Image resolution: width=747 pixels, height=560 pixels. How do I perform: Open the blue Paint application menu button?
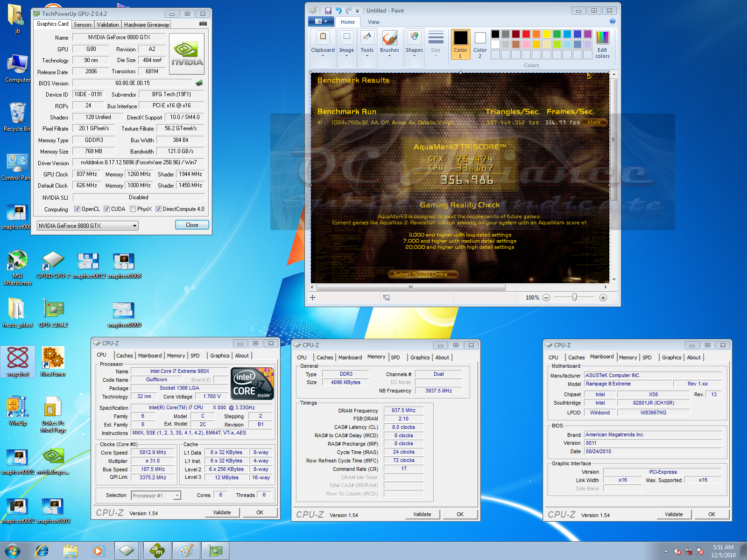(x=321, y=21)
